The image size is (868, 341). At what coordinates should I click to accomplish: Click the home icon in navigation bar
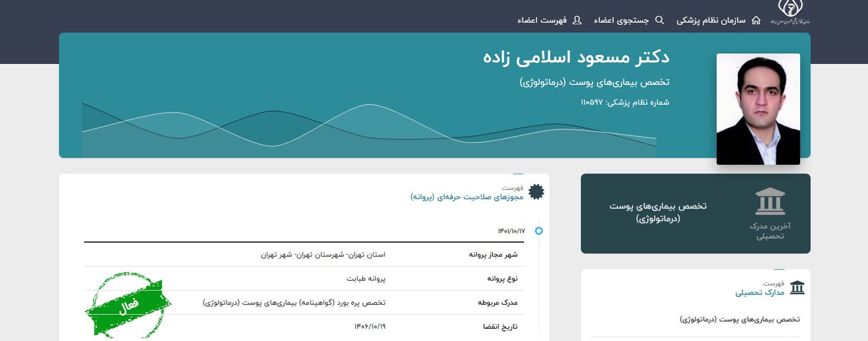pyautogui.click(x=756, y=20)
